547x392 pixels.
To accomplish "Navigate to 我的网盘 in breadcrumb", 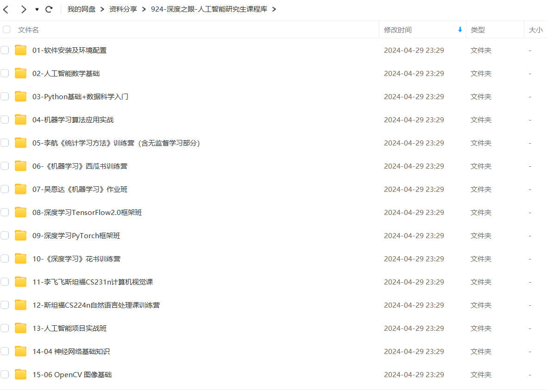I will (x=81, y=9).
